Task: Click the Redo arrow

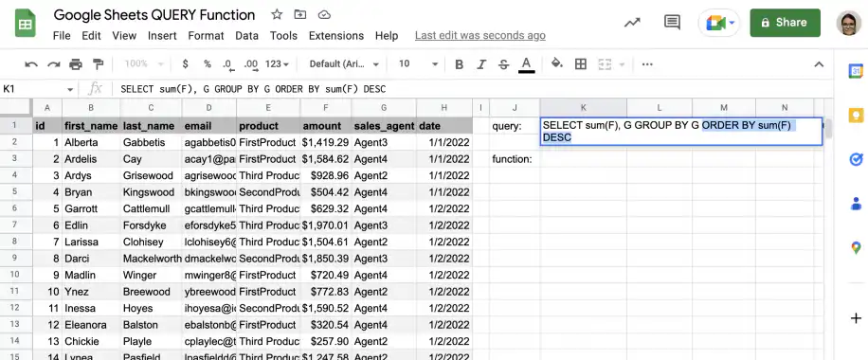Action: tap(54, 64)
